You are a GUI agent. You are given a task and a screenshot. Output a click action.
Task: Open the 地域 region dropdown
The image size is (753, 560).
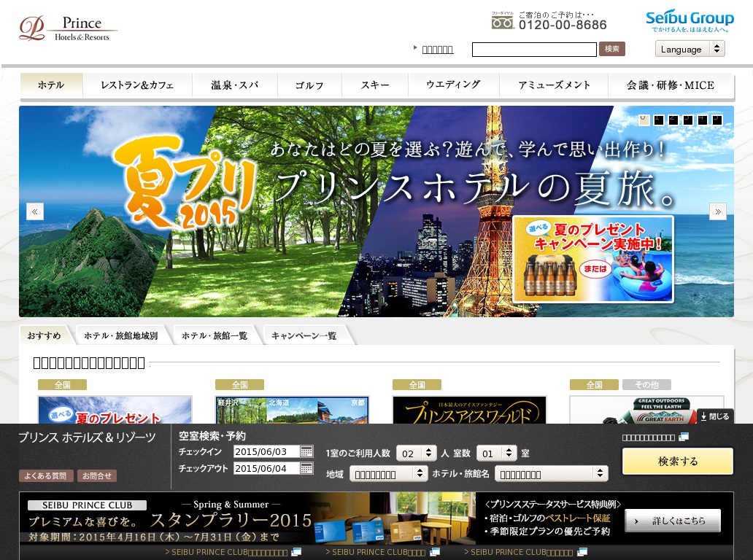tap(388, 474)
